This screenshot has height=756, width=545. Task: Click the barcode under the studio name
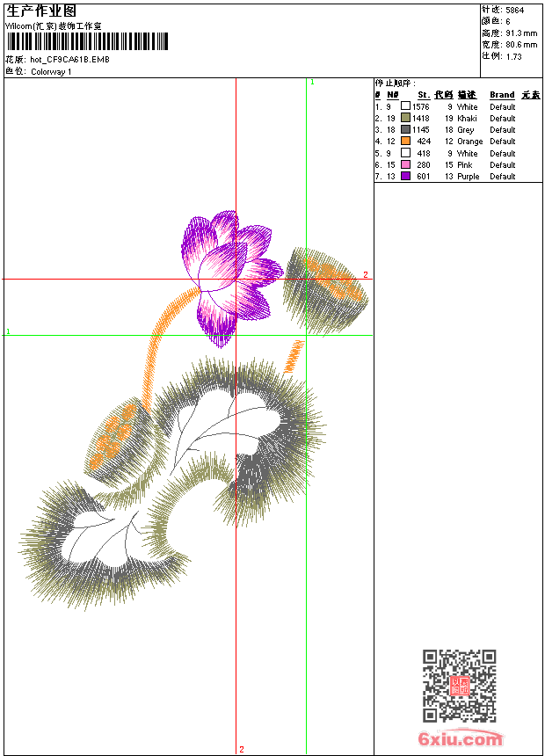pyautogui.click(x=87, y=41)
